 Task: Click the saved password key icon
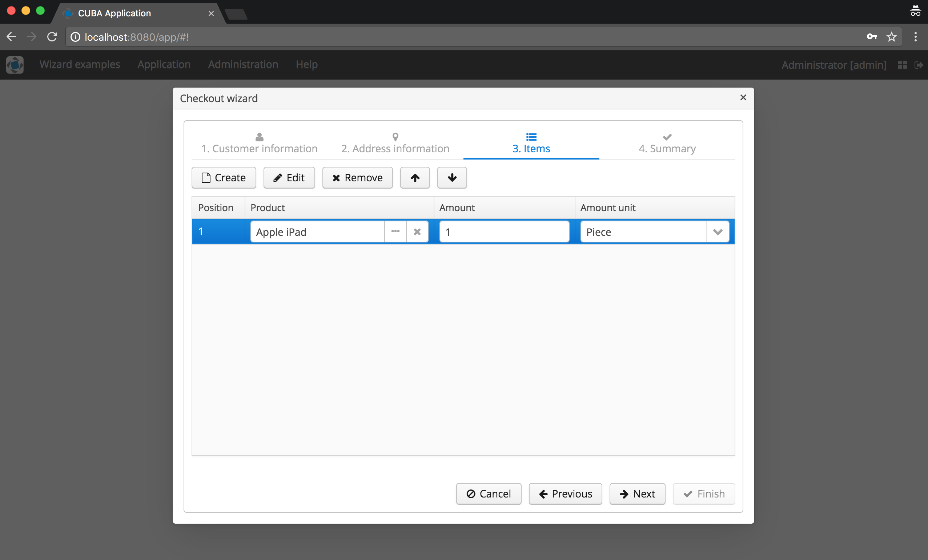(x=872, y=37)
